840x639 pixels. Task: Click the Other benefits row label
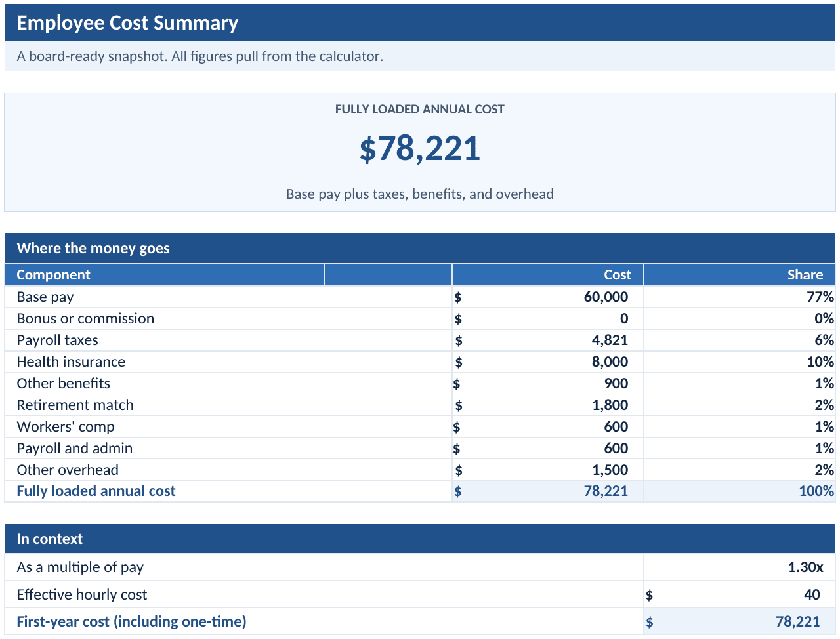[x=63, y=383]
